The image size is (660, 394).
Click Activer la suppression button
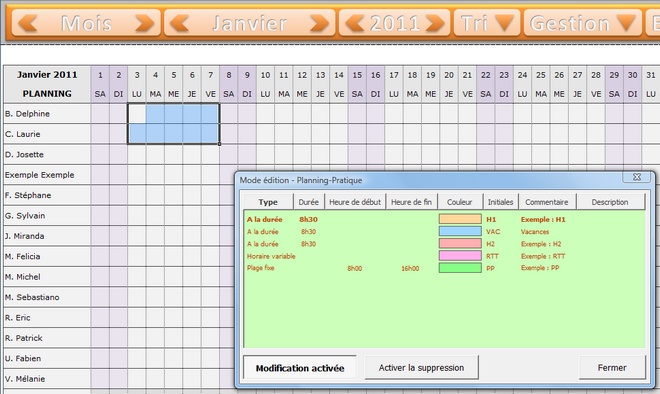tap(421, 367)
